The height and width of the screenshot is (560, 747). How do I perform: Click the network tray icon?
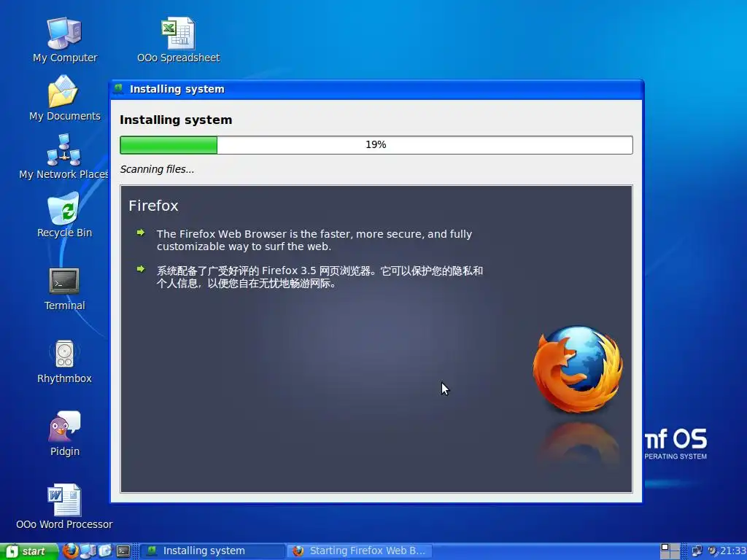click(697, 551)
